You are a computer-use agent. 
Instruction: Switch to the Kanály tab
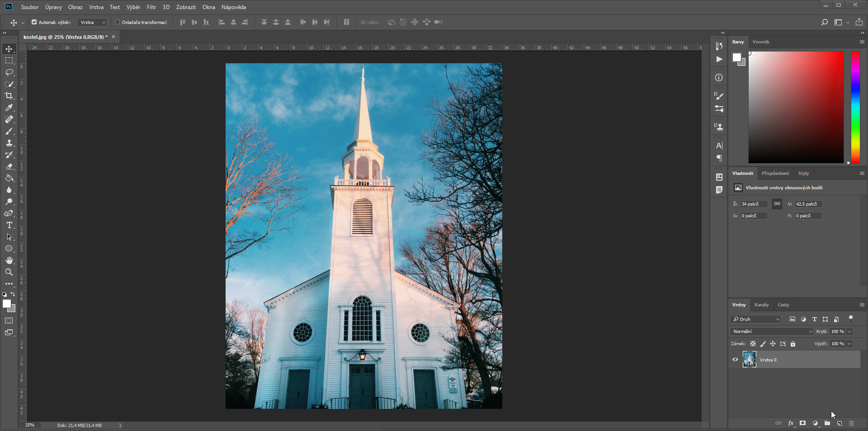click(761, 305)
